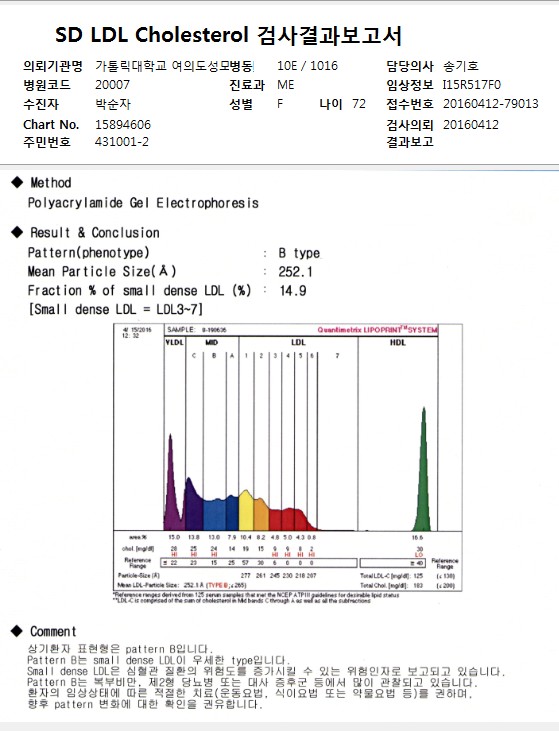Click the yellow LDL 1 band
The height and width of the screenshot is (731, 559).
click(246, 510)
